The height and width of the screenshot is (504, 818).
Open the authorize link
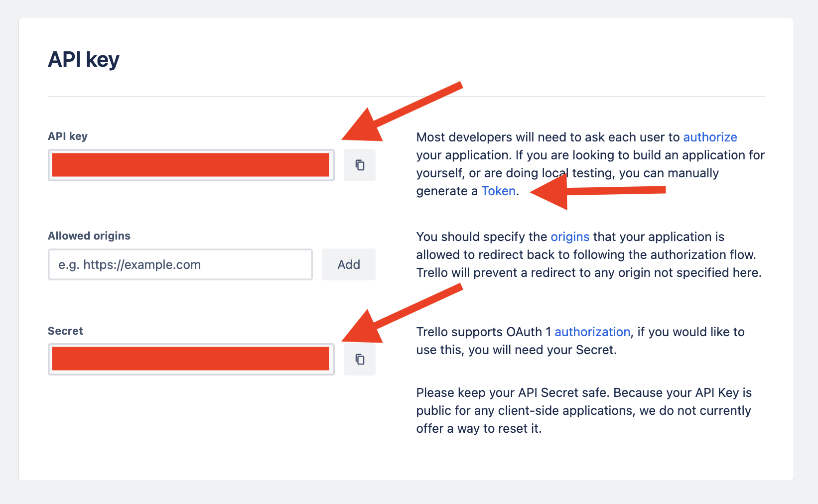coord(710,137)
